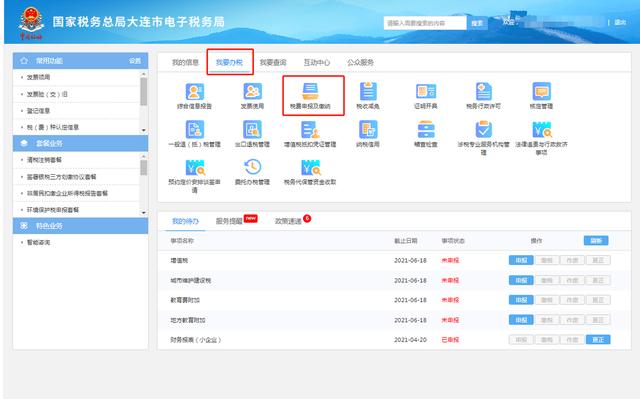Open 税务行政许可 icon
The height and width of the screenshot is (399, 640).
click(484, 91)
